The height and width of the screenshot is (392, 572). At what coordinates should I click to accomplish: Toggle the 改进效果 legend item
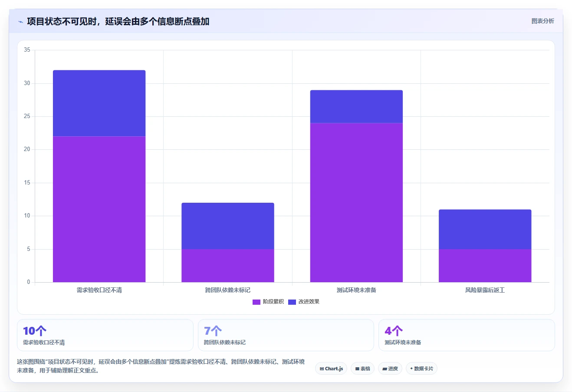[x=304, y=302]
